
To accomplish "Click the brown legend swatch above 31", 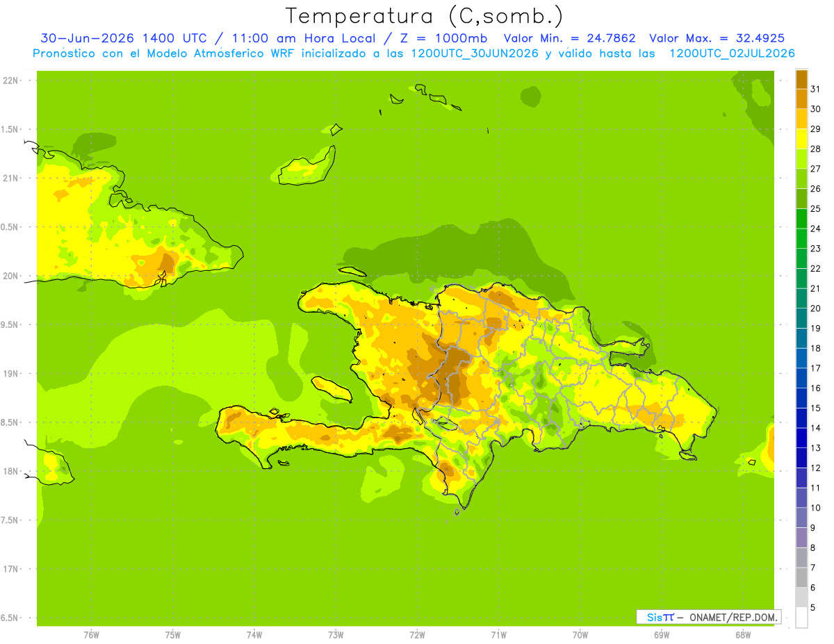I will click(801, 79).
